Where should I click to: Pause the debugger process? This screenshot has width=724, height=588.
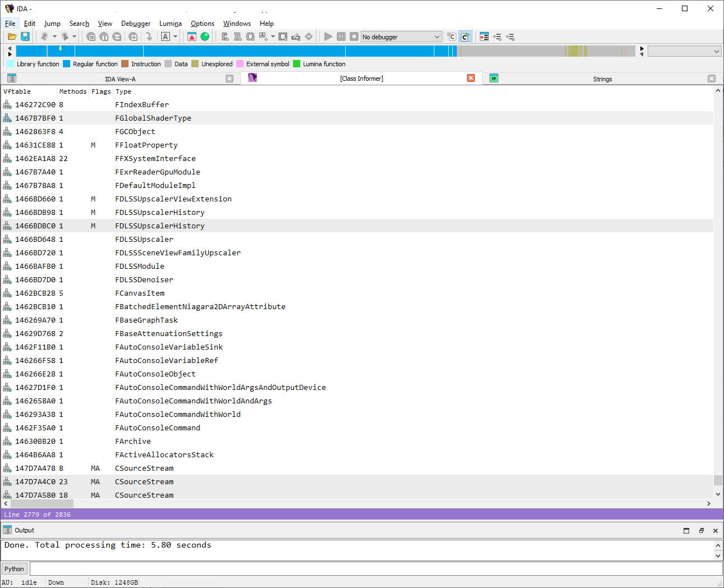click(341, 36)
